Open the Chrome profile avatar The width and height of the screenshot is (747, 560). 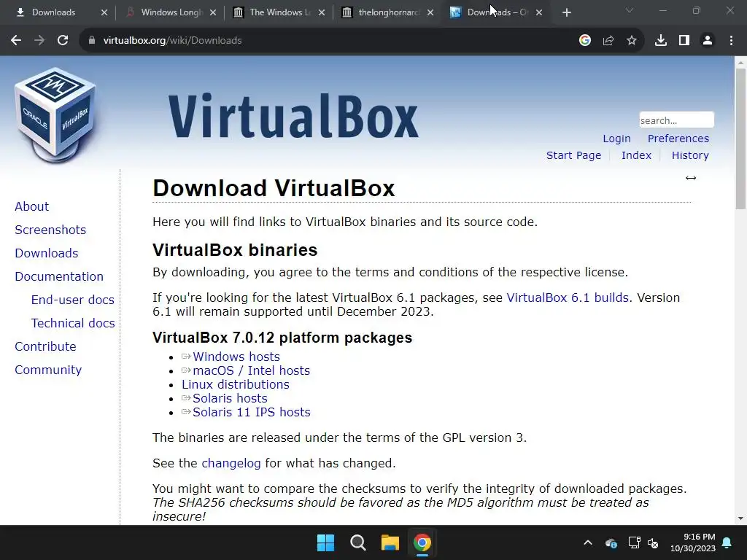tap(708, 41)
